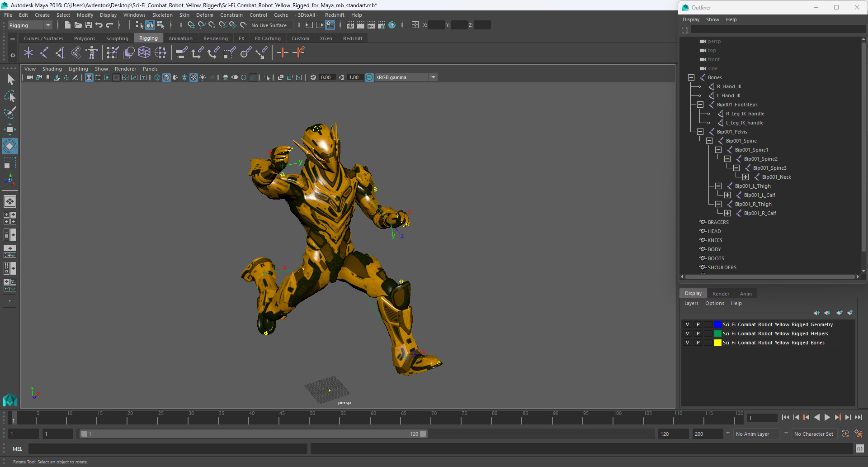Click yellow color swatch of Bones layer
The image size is (868, 467).
click(717, 343)
